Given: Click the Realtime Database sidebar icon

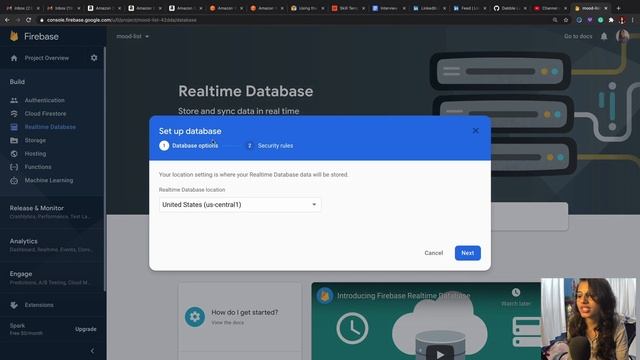Looking at the screenshot, I should coord(14,127).
